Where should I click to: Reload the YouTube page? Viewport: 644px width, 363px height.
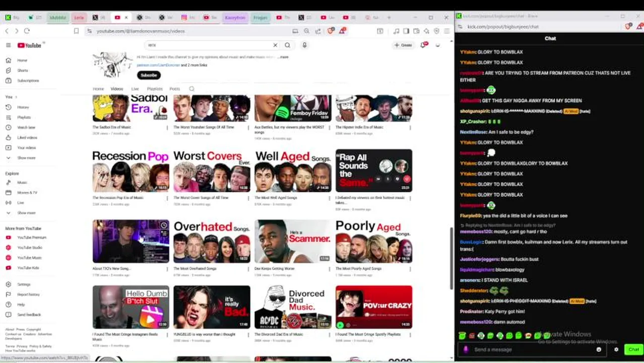(x=27, y=31)
